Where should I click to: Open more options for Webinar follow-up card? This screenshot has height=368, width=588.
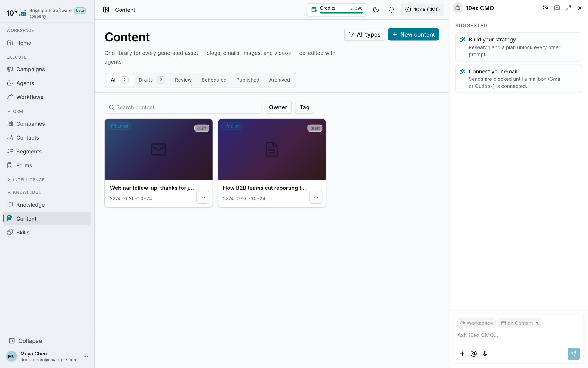point(203,197)
